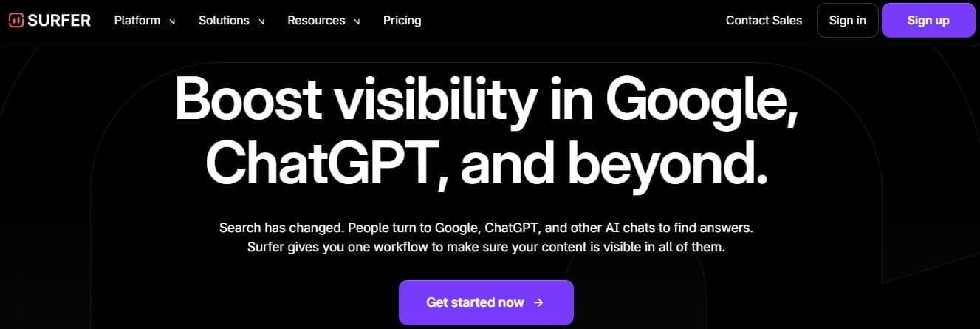Click the Surfer logo icon
Viewport: 980px width, 329px height.
click(16, 21)
